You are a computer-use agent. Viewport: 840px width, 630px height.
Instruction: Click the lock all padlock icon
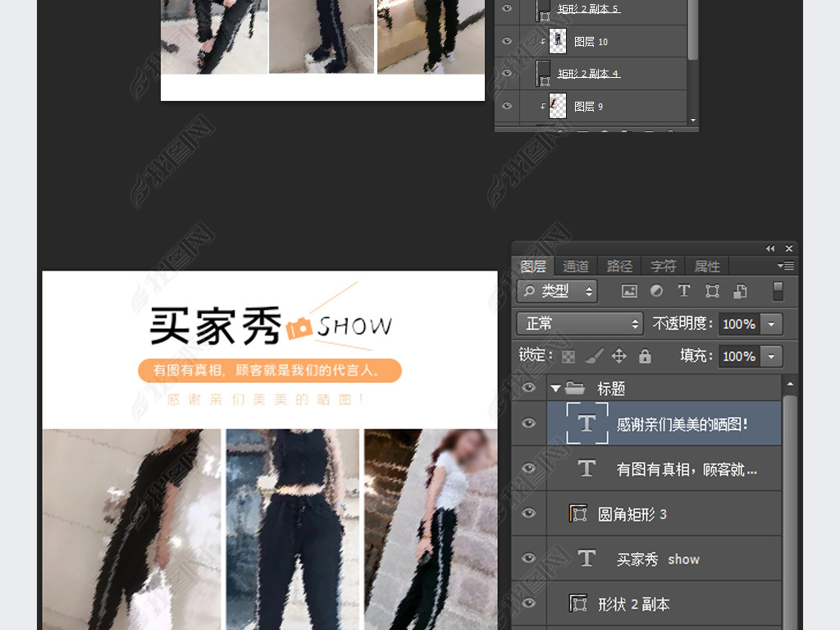(x=645, y=356)
